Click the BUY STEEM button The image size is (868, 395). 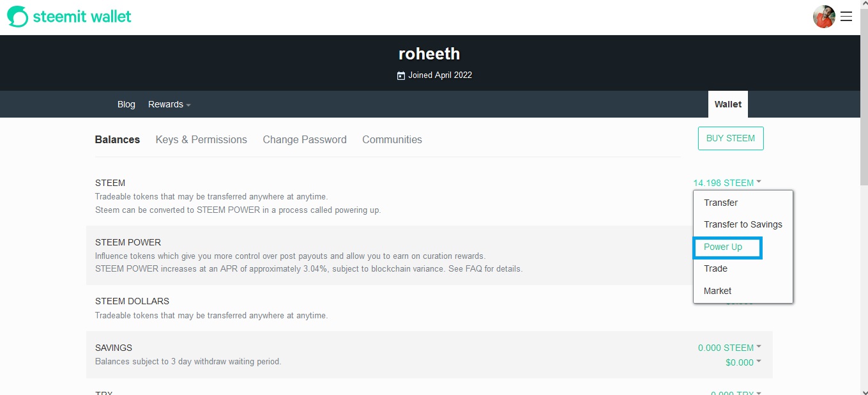tap(731, 138)
